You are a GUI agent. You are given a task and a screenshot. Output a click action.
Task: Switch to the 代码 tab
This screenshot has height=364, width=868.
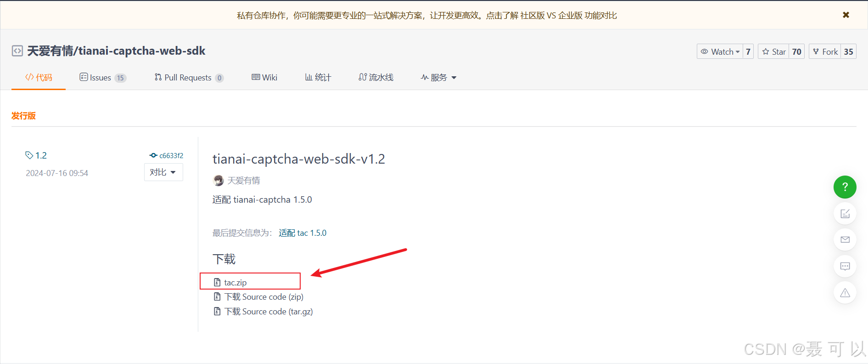[39, 77]
